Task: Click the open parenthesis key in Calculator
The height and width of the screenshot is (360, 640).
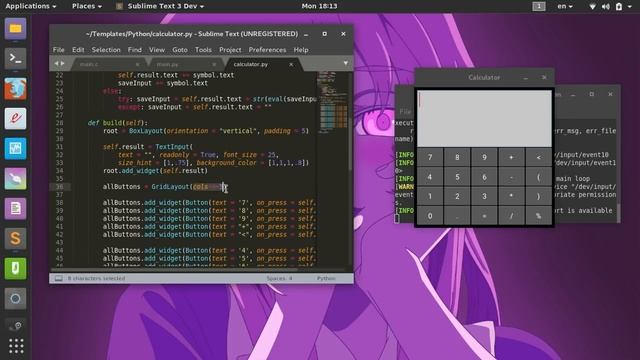Action: coord(538,177)
